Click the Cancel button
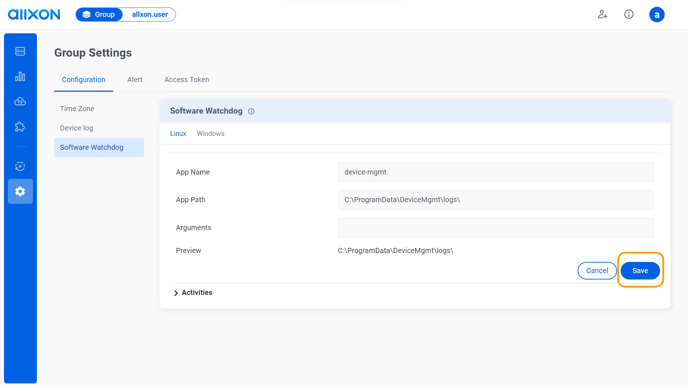The height and width of the screenshot is (387, 688). click(597, 271)
